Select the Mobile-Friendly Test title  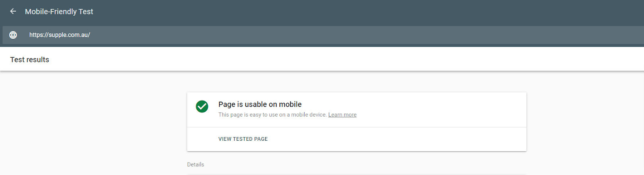59,12
